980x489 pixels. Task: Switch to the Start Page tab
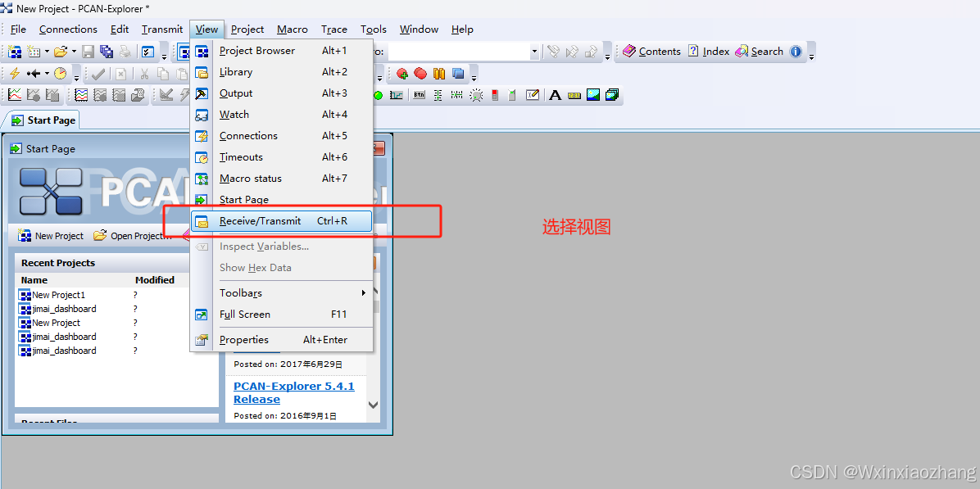43,120
